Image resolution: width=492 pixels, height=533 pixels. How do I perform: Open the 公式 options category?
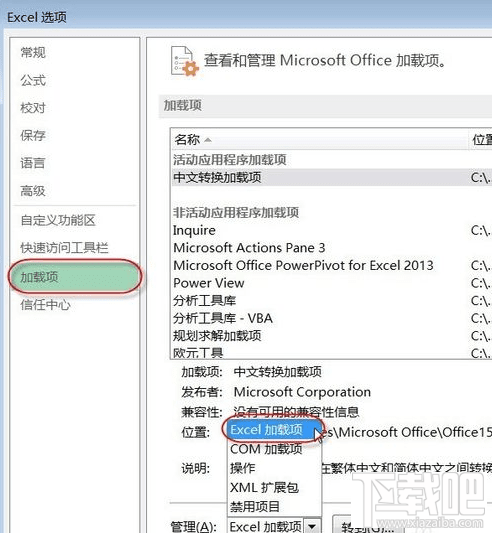33,81
